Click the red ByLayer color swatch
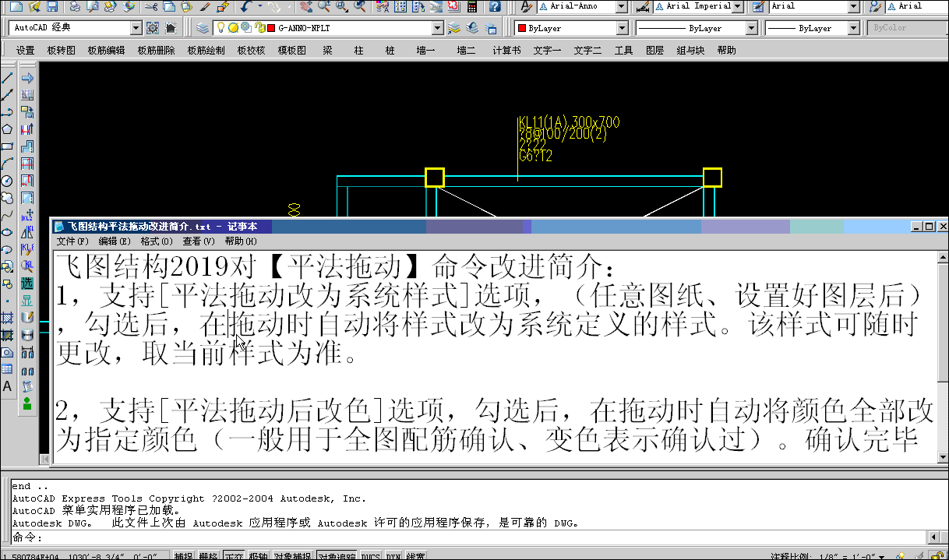The width and height of the screenshot is (949, 560). coord(522,28)
